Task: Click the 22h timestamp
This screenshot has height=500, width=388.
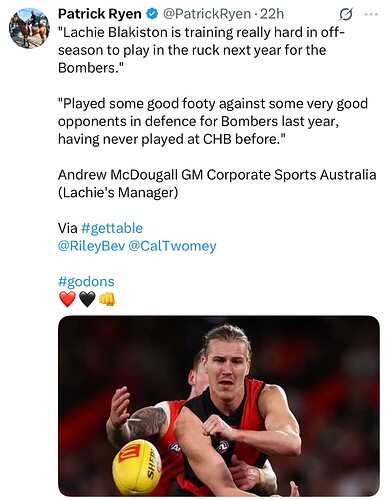Action: click(272, 14)
